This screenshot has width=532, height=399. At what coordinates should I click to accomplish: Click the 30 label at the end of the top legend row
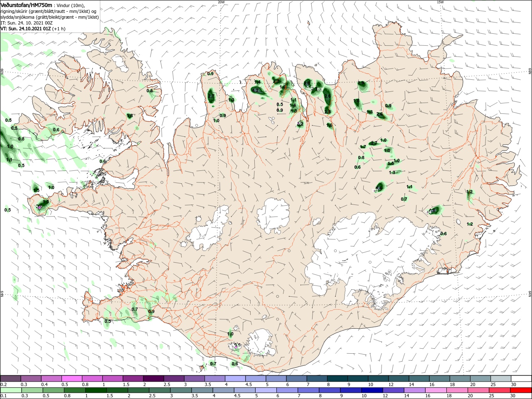coord(513,384)
